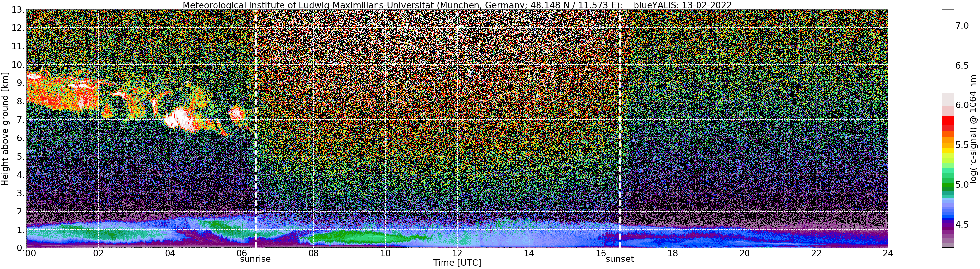
Task: Click the 10. height axis label
Action: (x=18, y=65)
